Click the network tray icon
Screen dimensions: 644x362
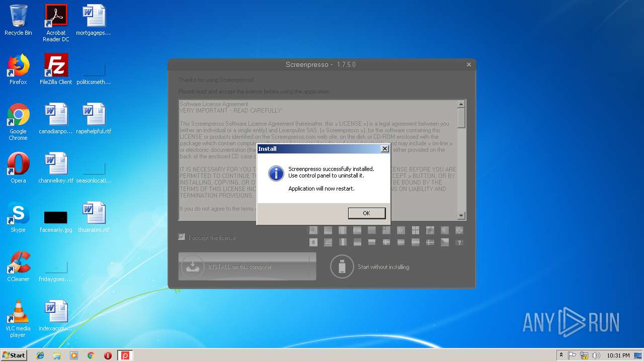[x=584, y=355]
